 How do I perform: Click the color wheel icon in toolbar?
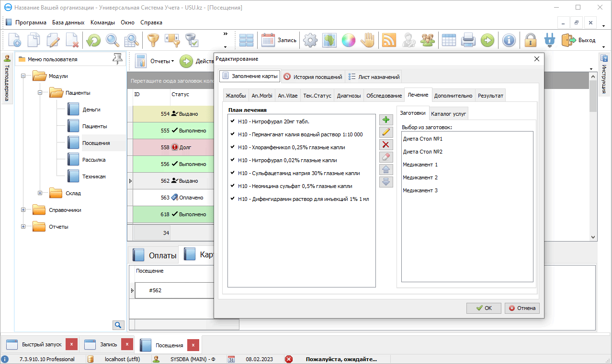[x=348, y=40]
